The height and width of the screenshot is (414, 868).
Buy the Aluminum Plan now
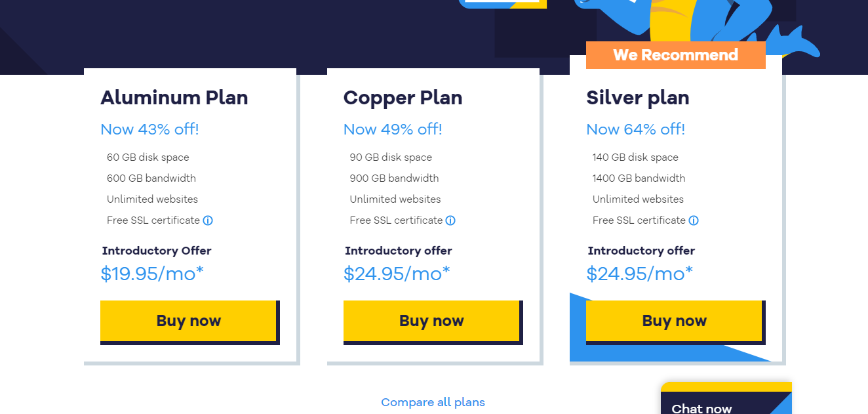click(x=189, y=321)
